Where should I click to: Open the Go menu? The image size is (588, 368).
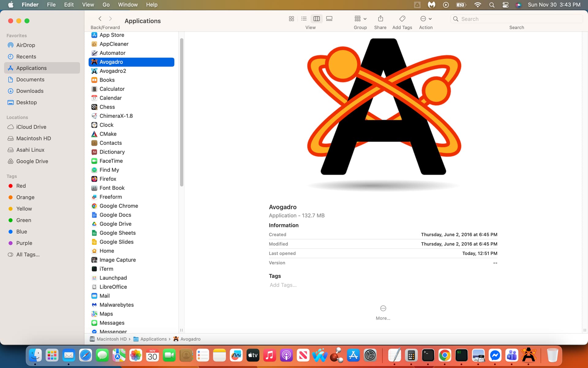[x=106, y=5]
